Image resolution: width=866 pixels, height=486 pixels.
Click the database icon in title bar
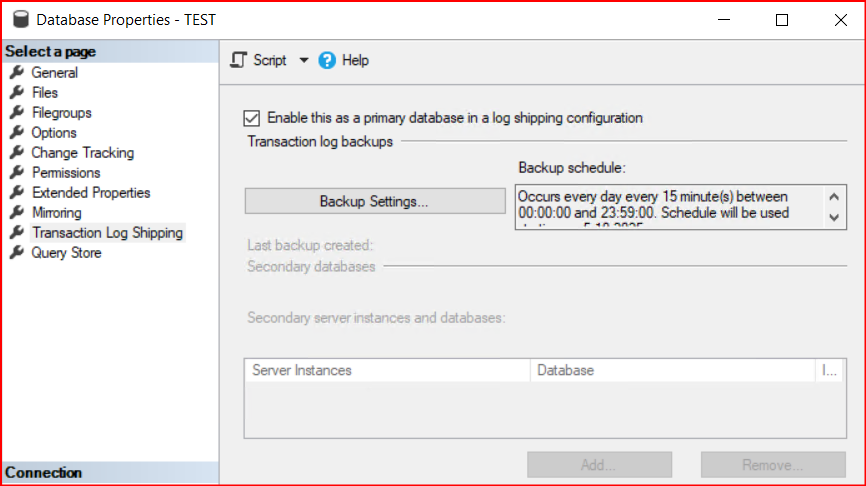pyautogui.click(x=17, y=19)
